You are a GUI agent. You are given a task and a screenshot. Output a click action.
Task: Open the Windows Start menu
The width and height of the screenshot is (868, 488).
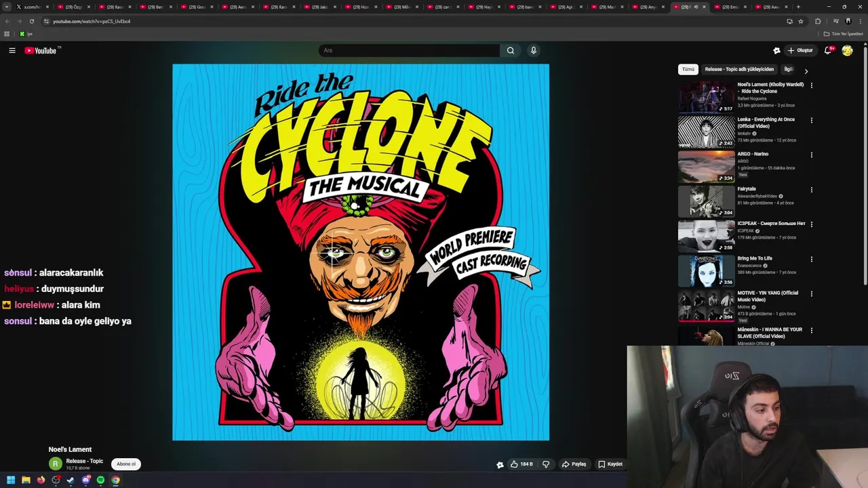point(11,480)
